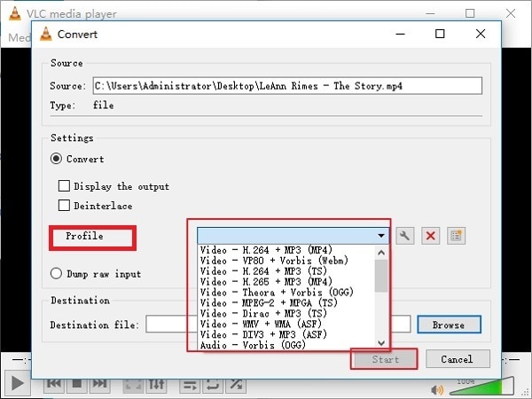Click profile list scroll up arrow
Image resolution: width=532 pixels, height=399 pixels.
381,253
